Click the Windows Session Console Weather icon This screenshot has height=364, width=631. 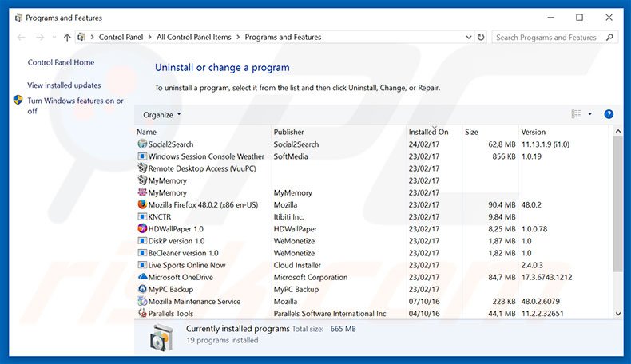(142, 156)
